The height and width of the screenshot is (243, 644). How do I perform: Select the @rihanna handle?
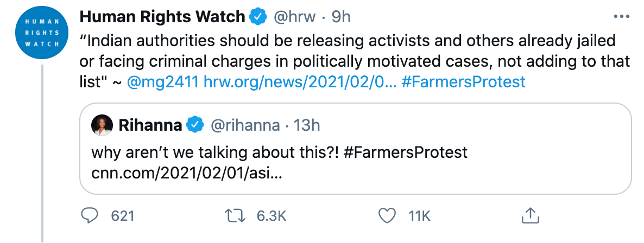tap(244, 126)
